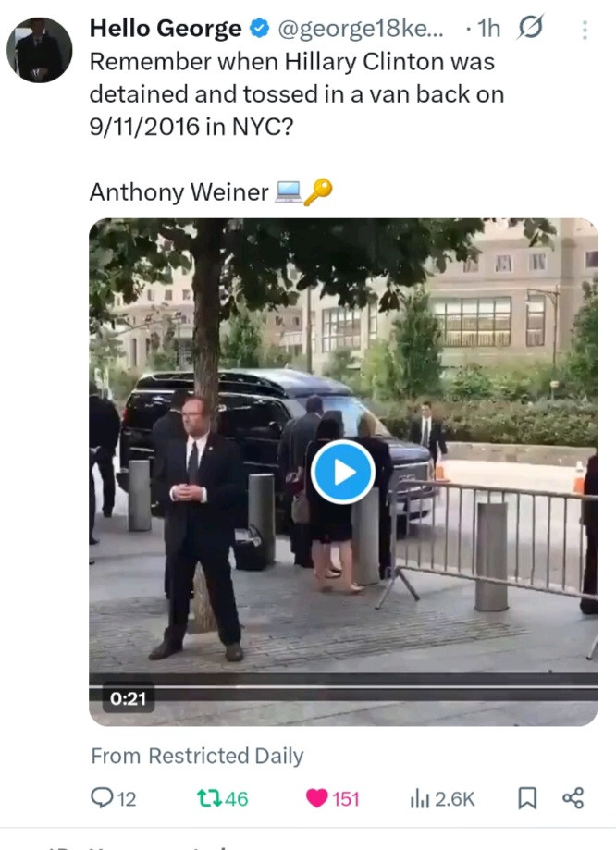Toggle the green repost icon
Image resolution: width=616 pixels, height=850 pixels.
pyautogui.click(x=208, y=798)
